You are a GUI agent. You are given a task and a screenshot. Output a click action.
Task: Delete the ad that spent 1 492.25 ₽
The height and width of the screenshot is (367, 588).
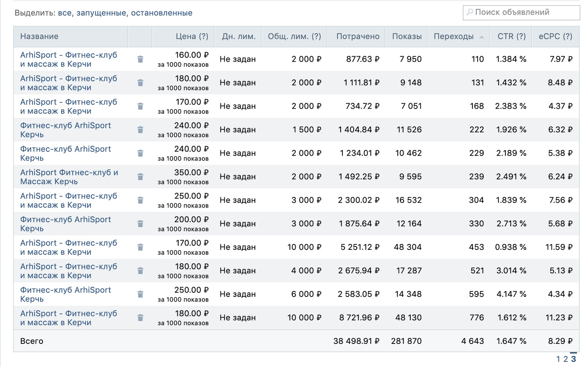pos(140,177)
